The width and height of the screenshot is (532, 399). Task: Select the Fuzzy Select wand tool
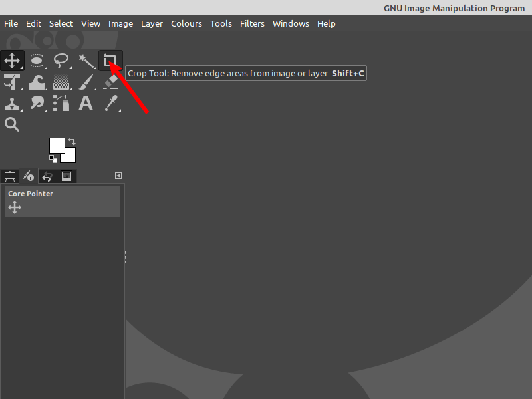[x=86, y=60]
